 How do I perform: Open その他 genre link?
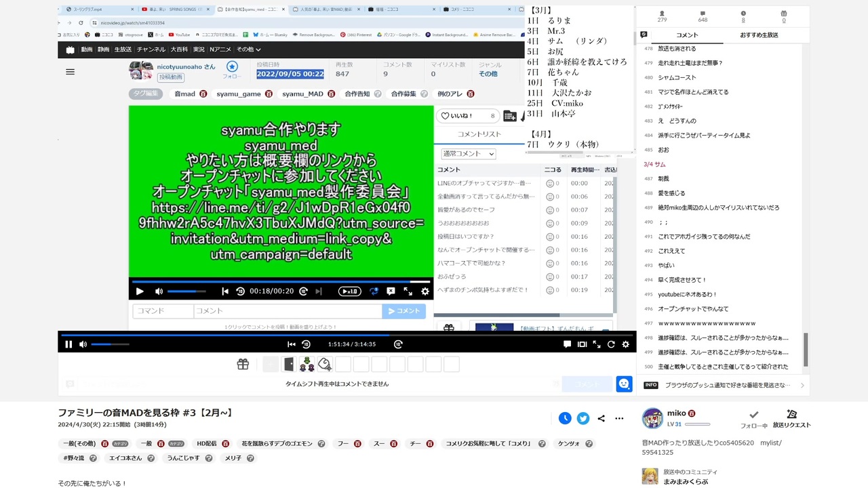tap(488, 74)
